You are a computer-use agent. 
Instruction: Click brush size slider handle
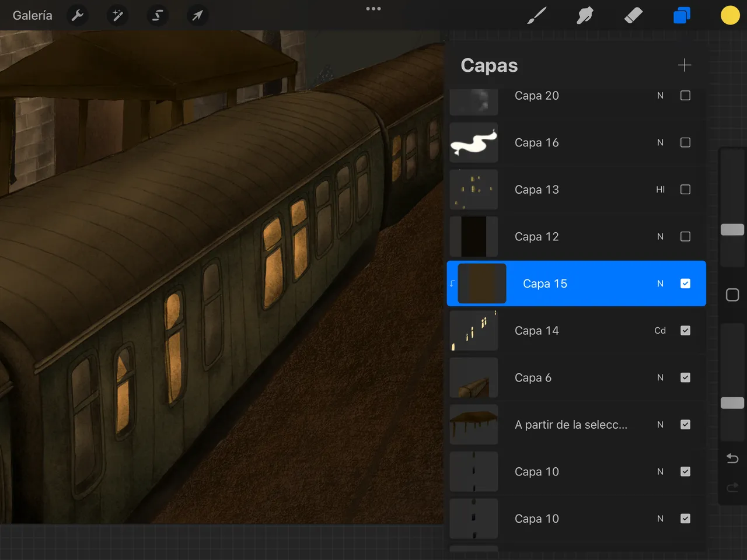click(732, 229)
